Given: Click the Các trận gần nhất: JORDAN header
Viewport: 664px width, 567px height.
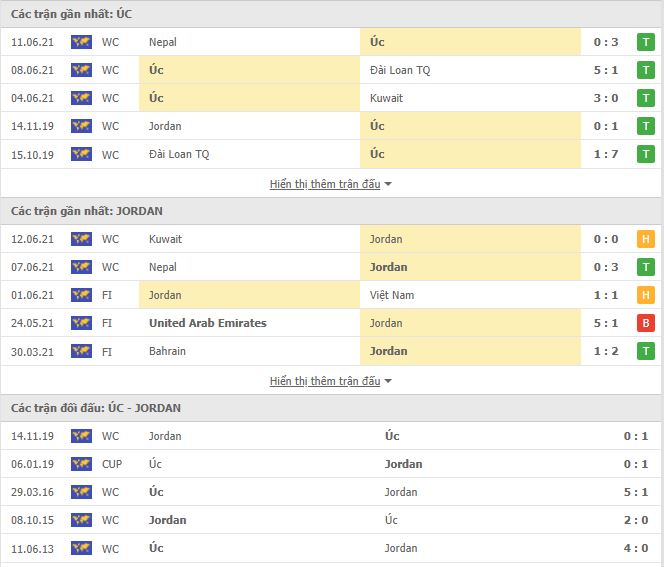Looking at the screenshot, I should (87, 211).
